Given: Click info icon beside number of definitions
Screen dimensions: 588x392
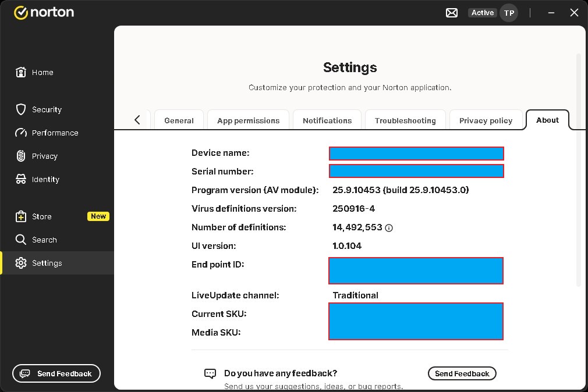Looking at the screenshot, I should 389,228.
